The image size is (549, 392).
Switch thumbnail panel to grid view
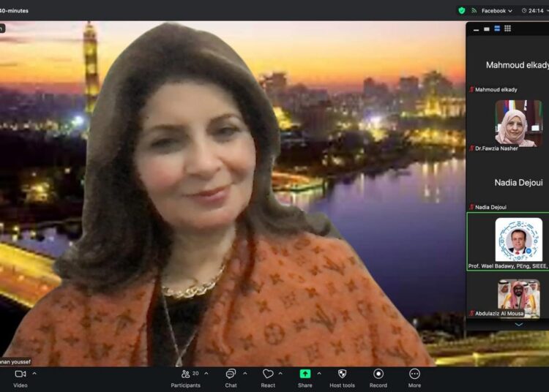point(508,29)
